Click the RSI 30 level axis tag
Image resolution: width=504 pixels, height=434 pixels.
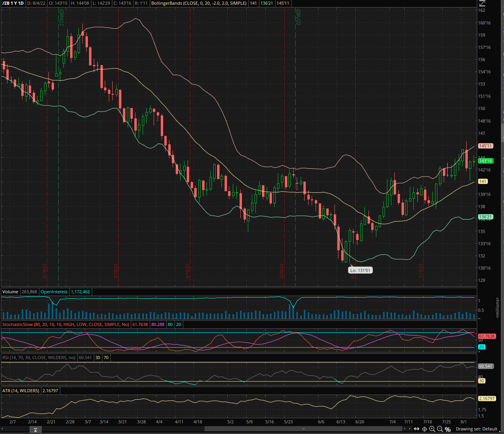(482, 381)
